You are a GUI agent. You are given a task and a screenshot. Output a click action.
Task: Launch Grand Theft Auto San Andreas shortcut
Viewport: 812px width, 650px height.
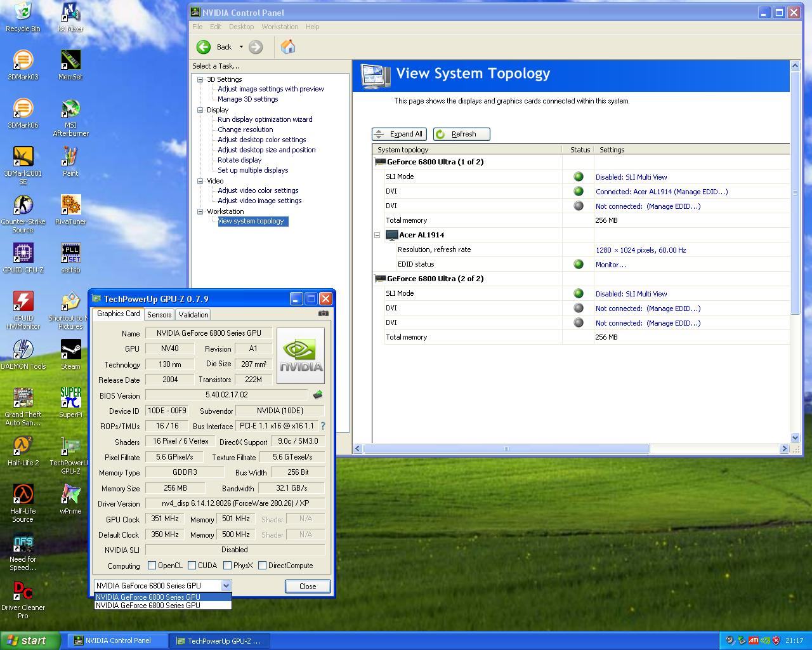coord(23,407)
